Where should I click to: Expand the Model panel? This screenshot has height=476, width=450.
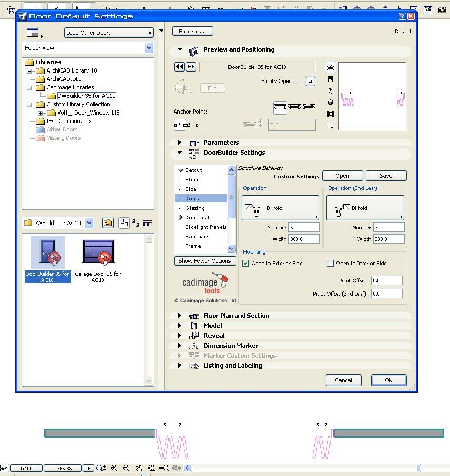179,326
